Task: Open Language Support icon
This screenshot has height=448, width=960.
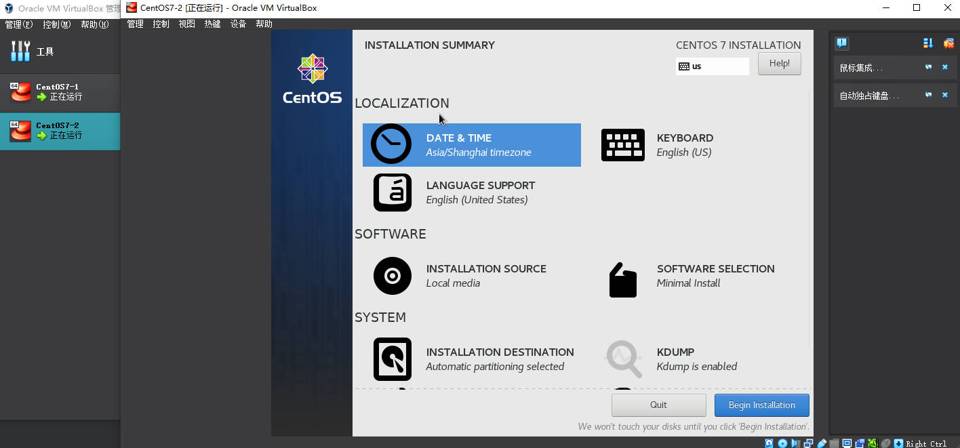Action: click(x=392, y=192)
